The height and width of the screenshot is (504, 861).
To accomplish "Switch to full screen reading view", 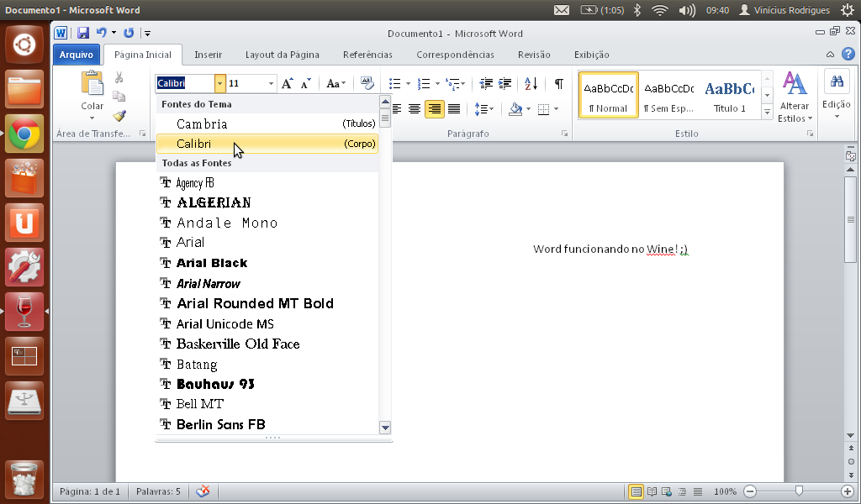I will [652, 491].
